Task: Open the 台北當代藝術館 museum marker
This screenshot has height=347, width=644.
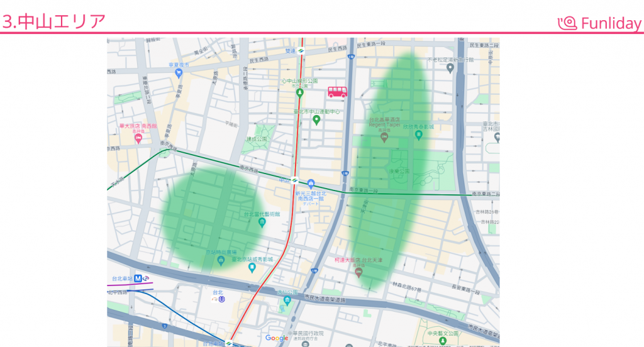Action: coord(262,223)
